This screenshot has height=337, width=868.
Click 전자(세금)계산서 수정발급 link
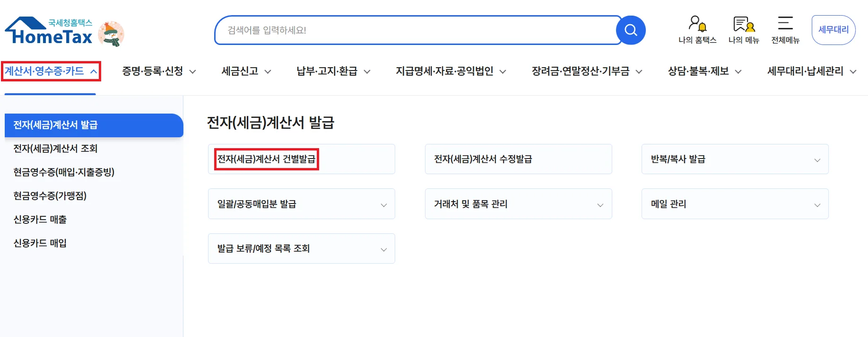[483, 159]
